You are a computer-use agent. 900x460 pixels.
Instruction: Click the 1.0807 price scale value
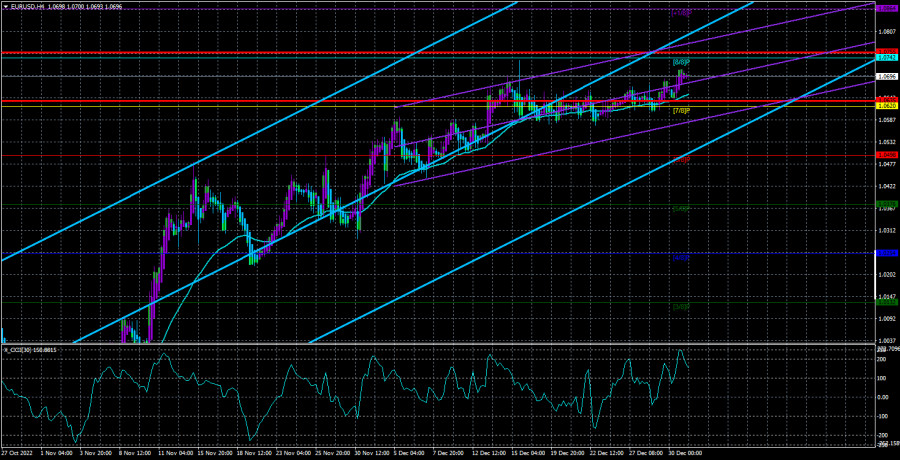[885, 32]
